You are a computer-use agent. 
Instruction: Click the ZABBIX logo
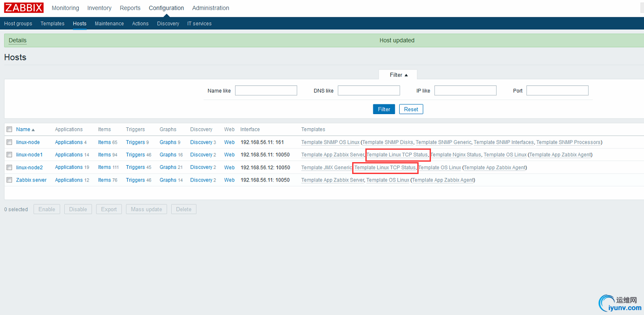(x=24, y=8)
